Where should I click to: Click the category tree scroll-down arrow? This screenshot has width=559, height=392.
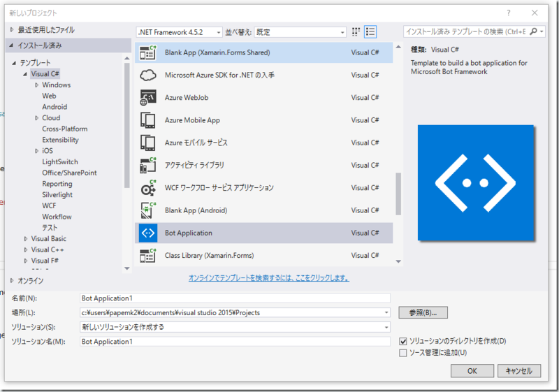(127, 268)
